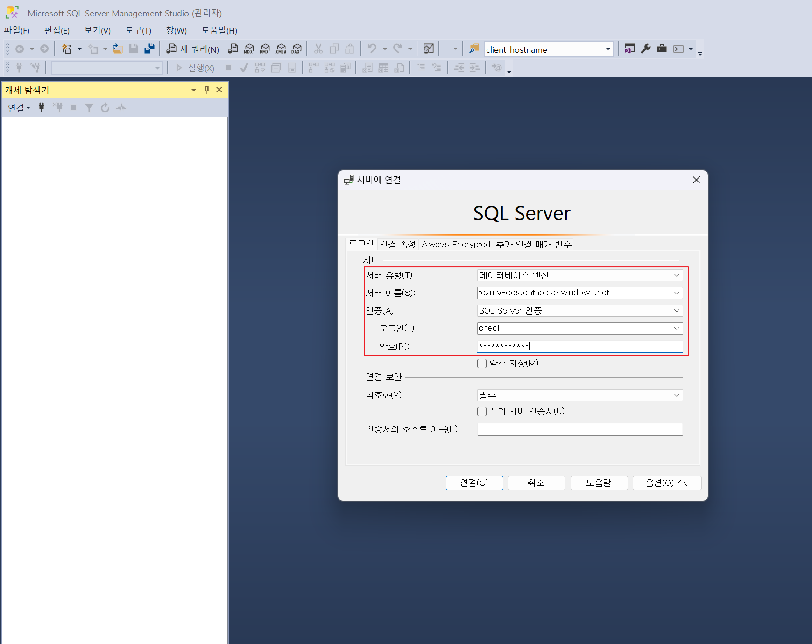Screen dimensions: 812x644
Task: Open the 창(W) menu
Action: (x=177, y=30)
